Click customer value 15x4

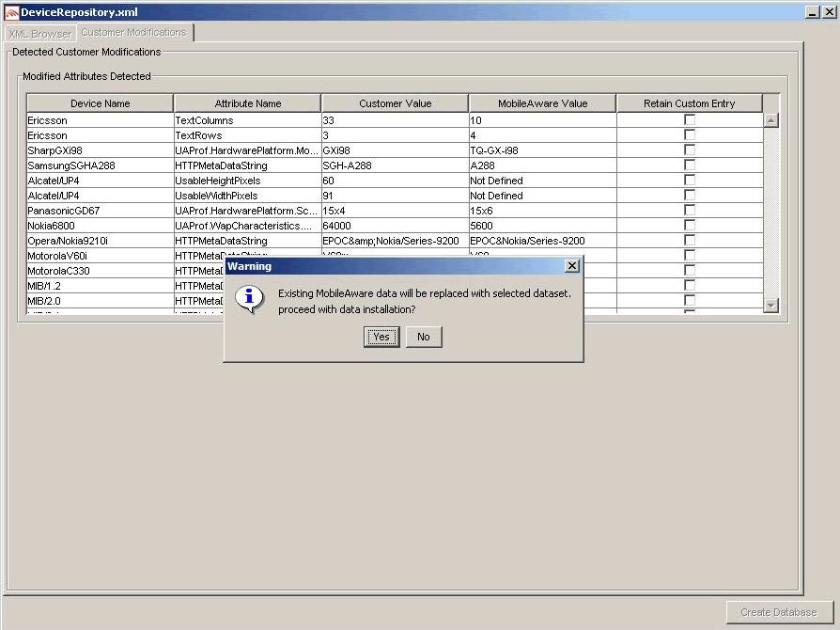point(395,211)
